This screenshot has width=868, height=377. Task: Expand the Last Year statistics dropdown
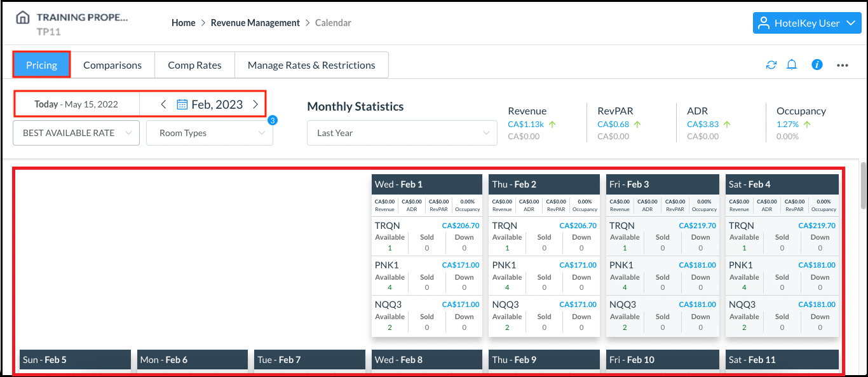point(402,133)
